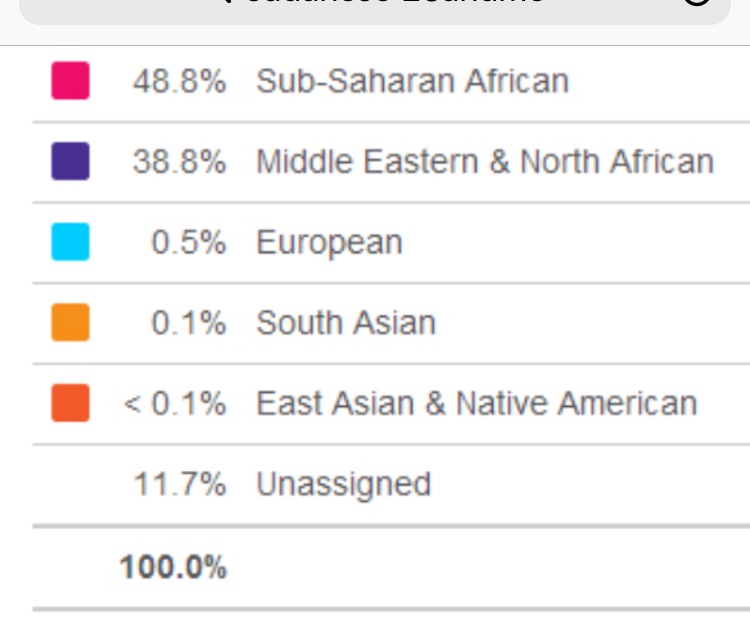The image size is (750, 644).
Task: Click the 48.8% percentage value
Action: tap(179, 81)
